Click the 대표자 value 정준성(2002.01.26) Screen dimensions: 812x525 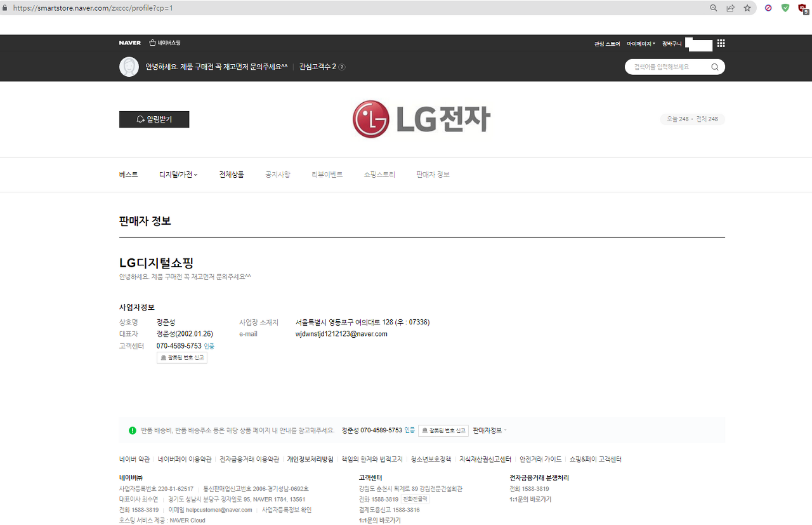click(x=185, y=334)
